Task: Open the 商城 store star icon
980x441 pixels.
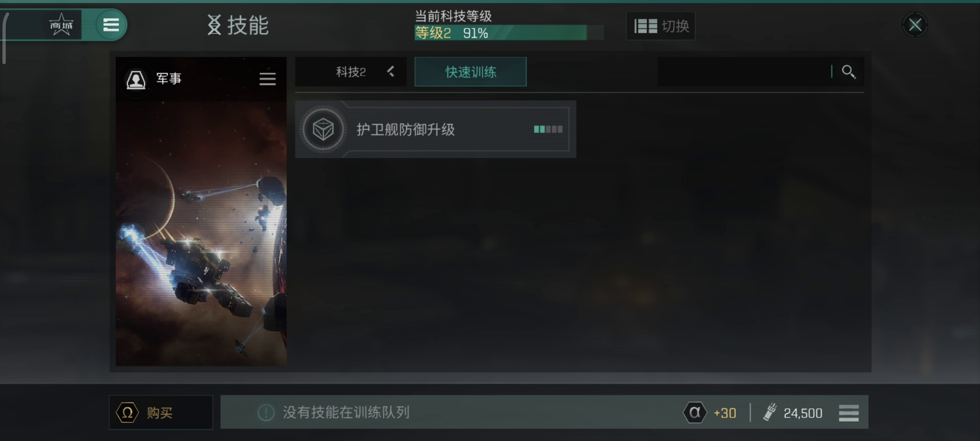Action: tap(61, 25)
